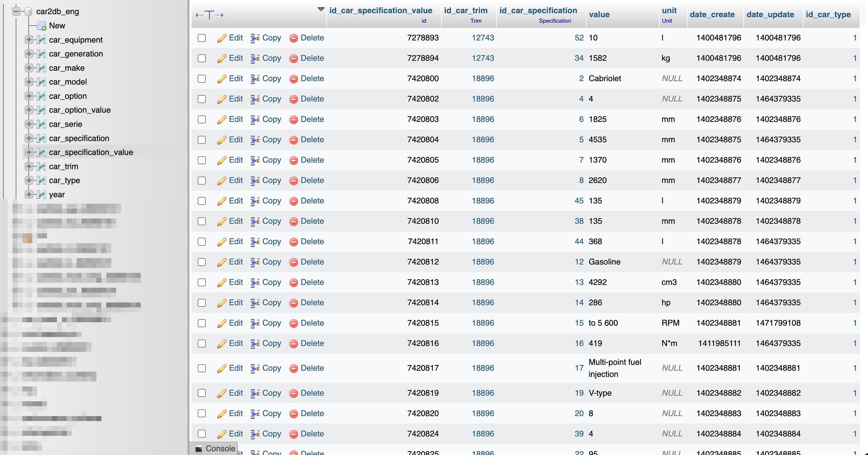This screenshot has width=868, height=455.
Task: Collapse the car2db_eng database tree
Action: (16, 11)
